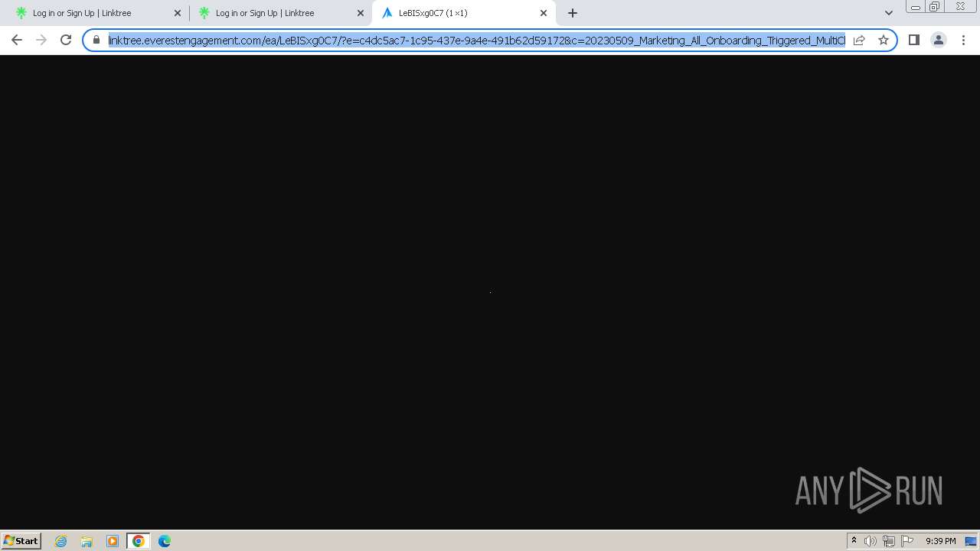980x551 pixels.
Task: Open the volume control icon
Action: tap(871, 541)
